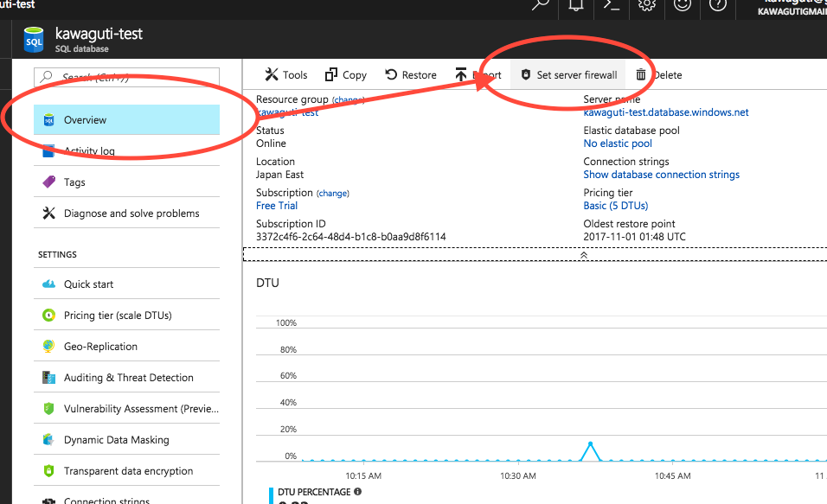Click the Pricing tier green circle icon
This screenshot has height=504, width=827.
[x=48, y=316]
